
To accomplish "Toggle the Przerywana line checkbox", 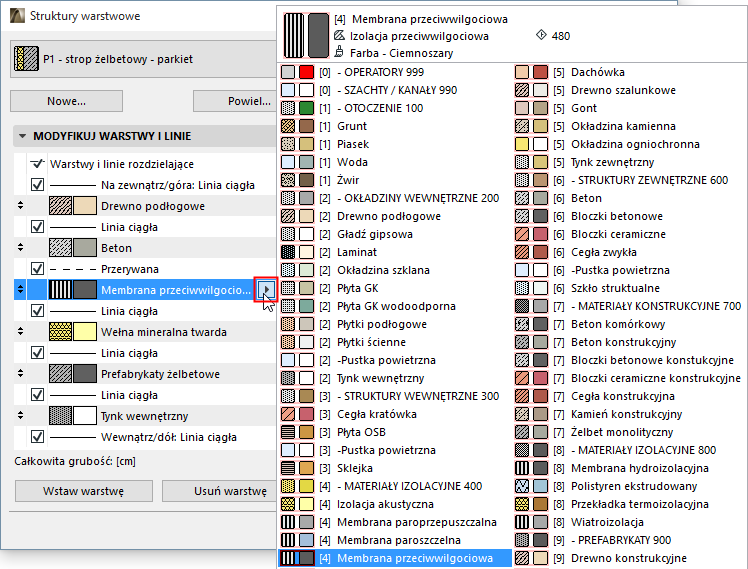I will coord(37,269).
